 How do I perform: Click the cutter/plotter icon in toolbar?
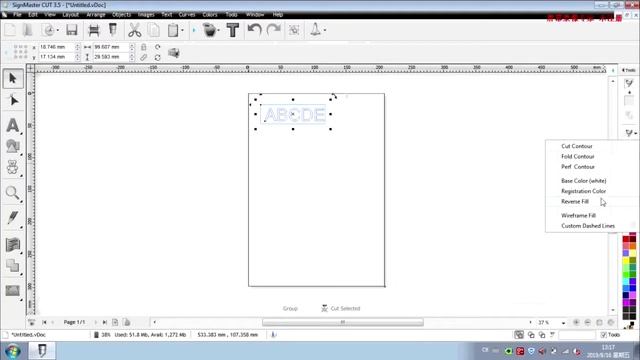tap(94, 30)
